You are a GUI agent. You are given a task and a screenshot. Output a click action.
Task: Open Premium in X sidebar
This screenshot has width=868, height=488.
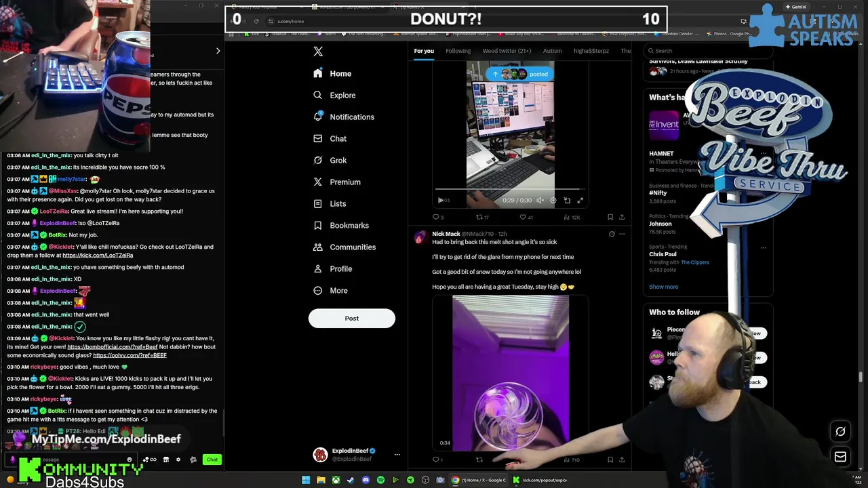pos(336,182)
